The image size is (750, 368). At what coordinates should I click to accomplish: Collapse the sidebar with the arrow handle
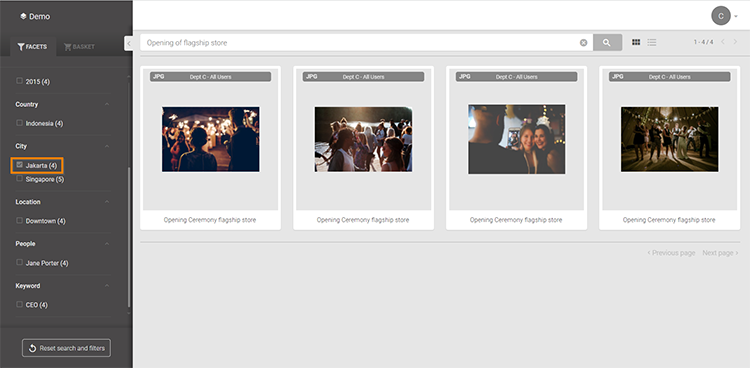128,43
